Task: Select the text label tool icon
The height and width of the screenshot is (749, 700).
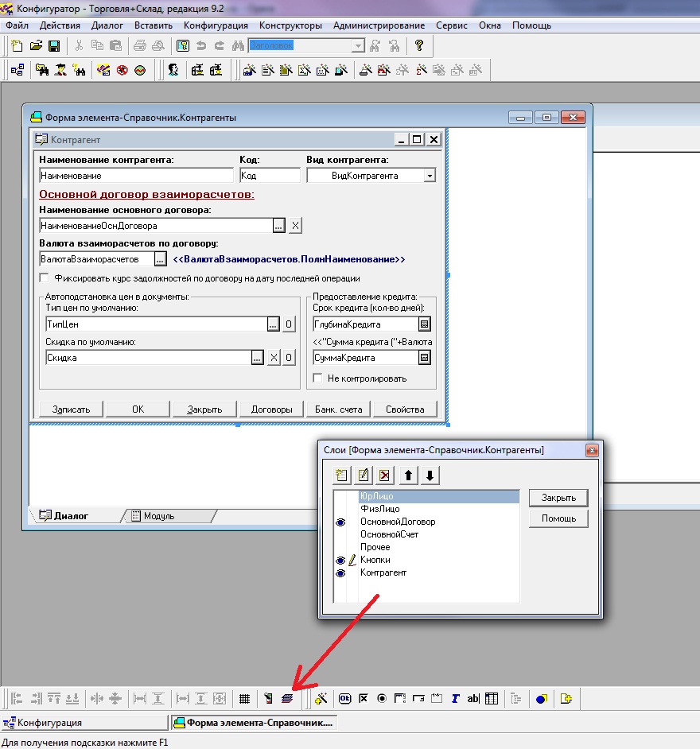Action: pyautogui.click(x=455, y=698)
